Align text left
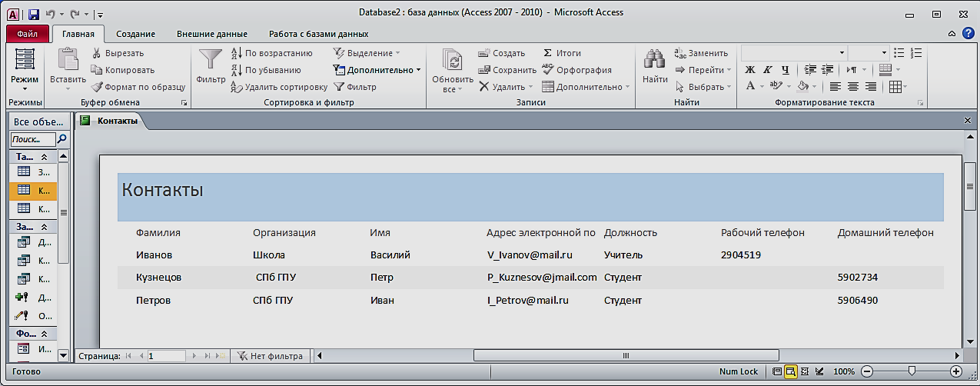This screenshot has height=386, width=980. coord(834,87)
